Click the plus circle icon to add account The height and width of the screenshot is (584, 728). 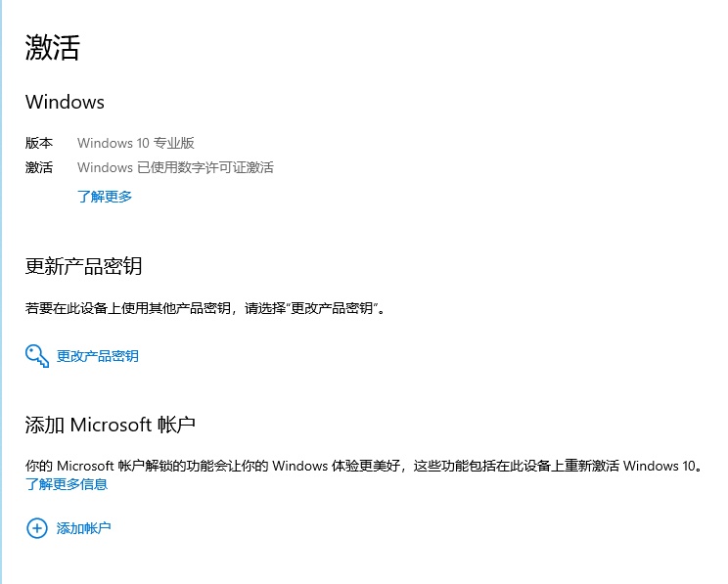tap(37, 528)
